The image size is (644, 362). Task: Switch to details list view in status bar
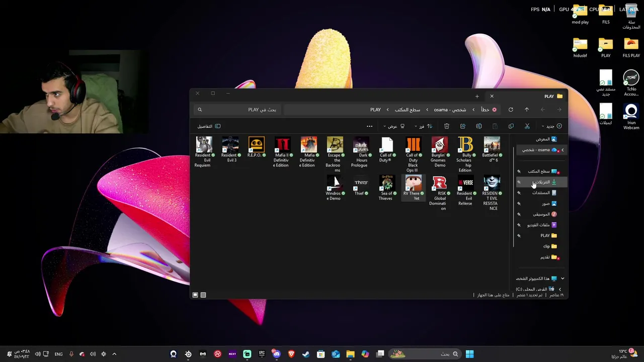(203, 295)
